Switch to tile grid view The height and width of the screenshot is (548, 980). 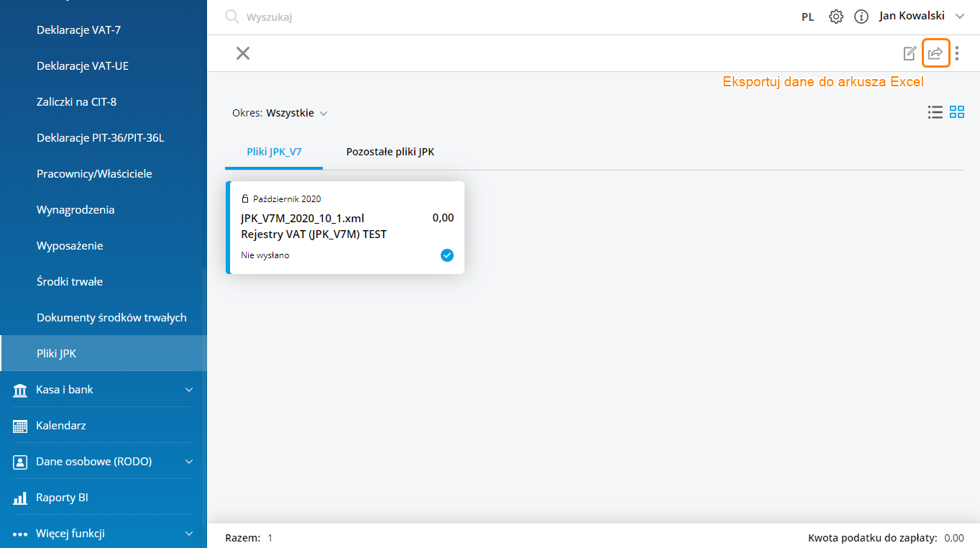957,112
